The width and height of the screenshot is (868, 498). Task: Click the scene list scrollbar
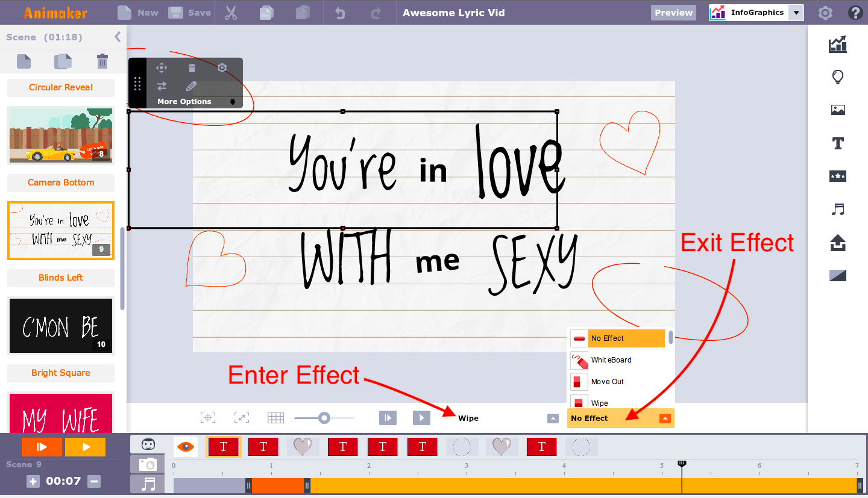(123, 268)
